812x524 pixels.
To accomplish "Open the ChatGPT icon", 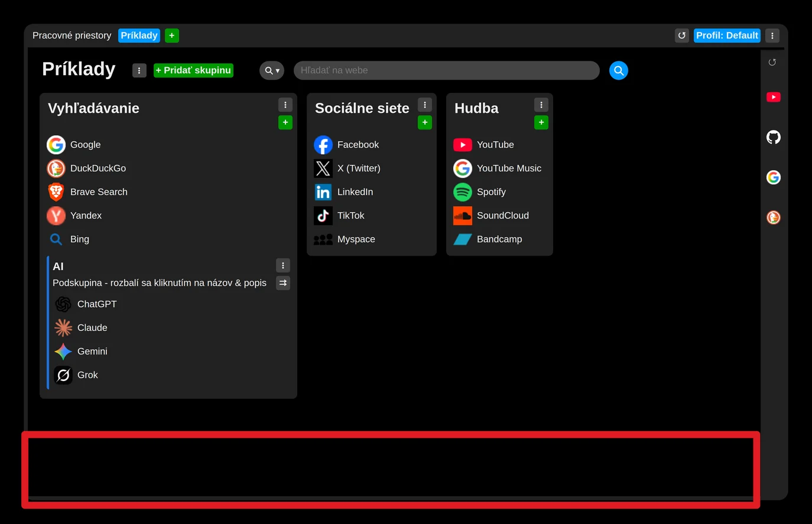I will point(63,304).
